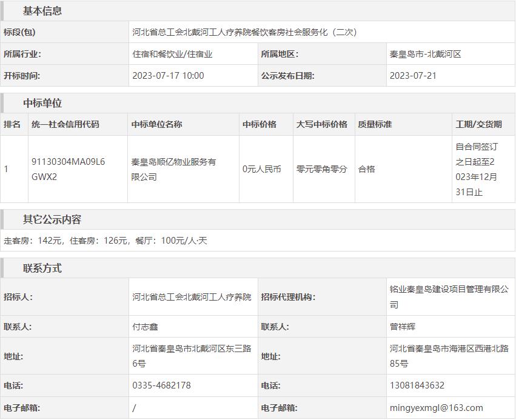The width and height of the screenshot is (516, 420).
Task: Select the amount in words 零元零角零分
Action: pos(321,169)
